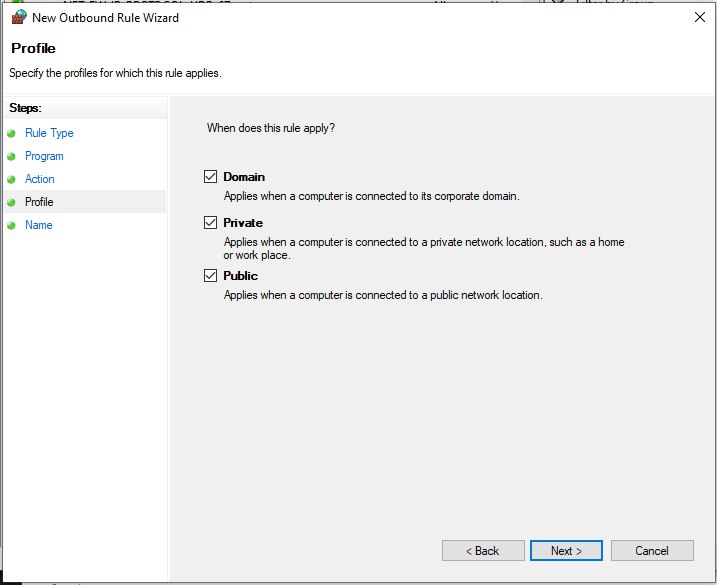This screenshot has width=717, height=585.
Task: Click green bullet beside Program
Action: (11, 156)
